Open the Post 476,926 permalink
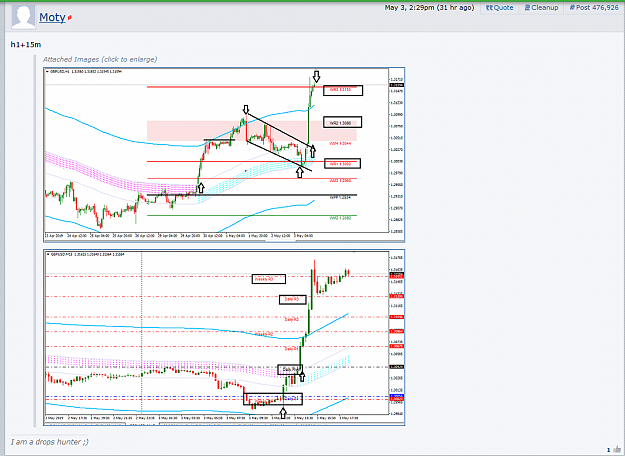This screenshot has height=456, width=625. click(594, 8)
